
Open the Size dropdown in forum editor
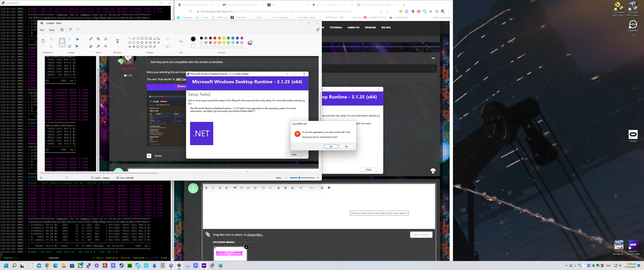pyautogui.click(x=312, y=188)
